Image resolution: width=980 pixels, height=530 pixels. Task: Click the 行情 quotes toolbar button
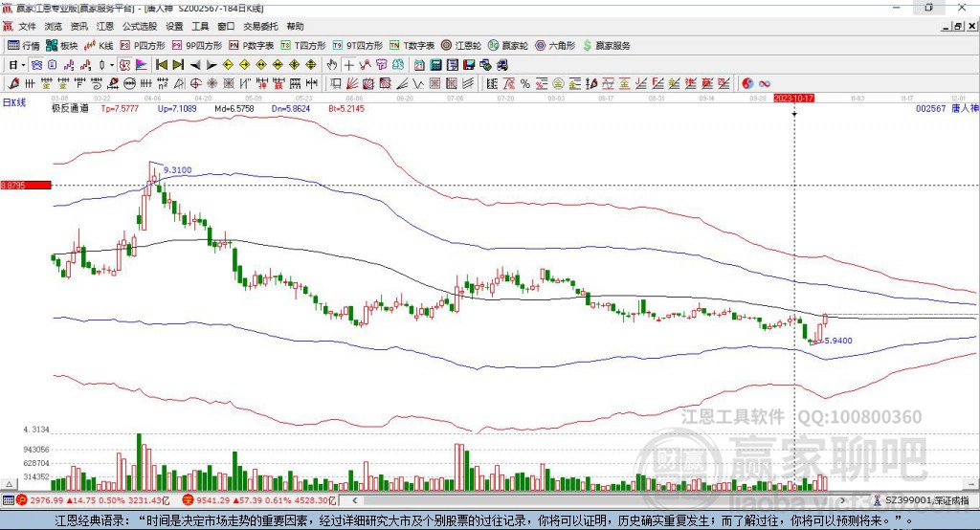[23, 46]
